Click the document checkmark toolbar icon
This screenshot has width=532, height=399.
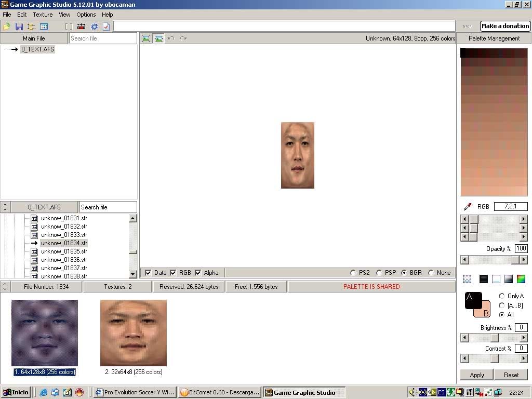(x=106, y=26)
